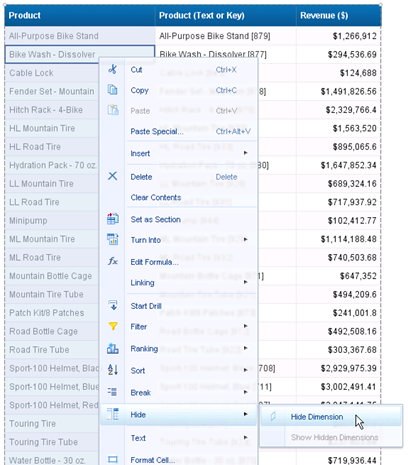Expand the Insert submenu arrow

point(246,153)
